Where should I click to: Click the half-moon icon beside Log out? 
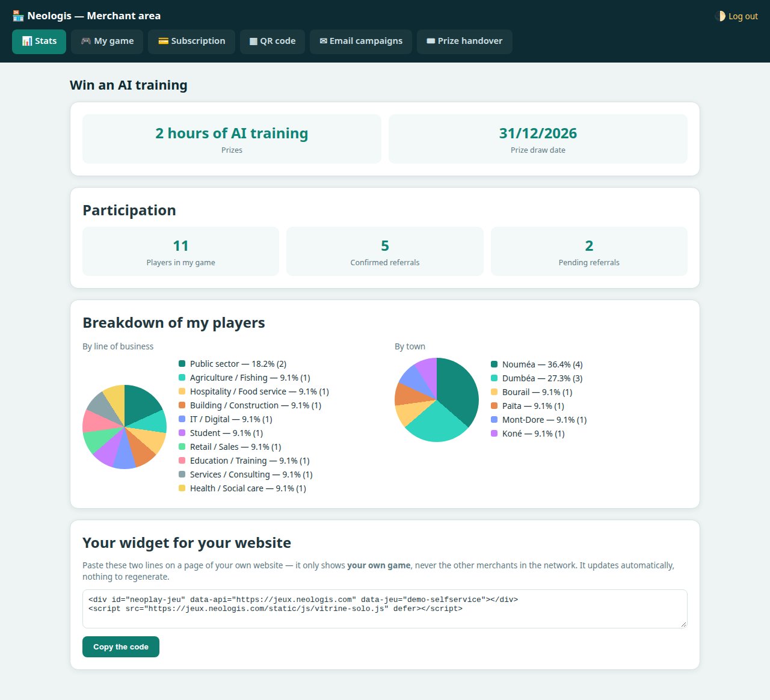(x=720, y=16)
